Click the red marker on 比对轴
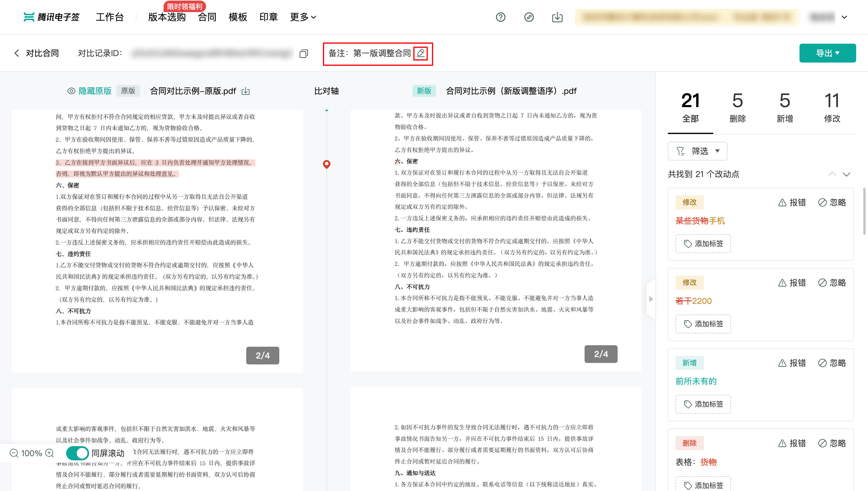Image resolution: width=868 pixels, height=491 pixels. [326, 164]
